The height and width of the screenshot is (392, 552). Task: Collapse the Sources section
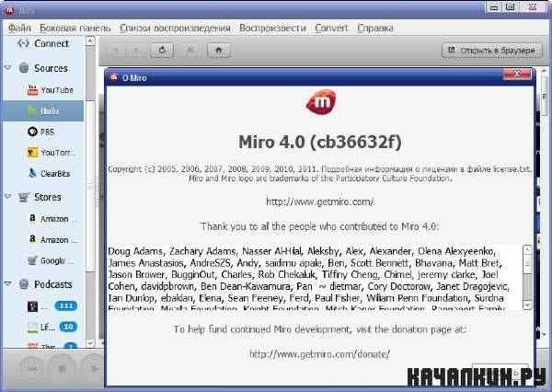(x=7, y=67)
